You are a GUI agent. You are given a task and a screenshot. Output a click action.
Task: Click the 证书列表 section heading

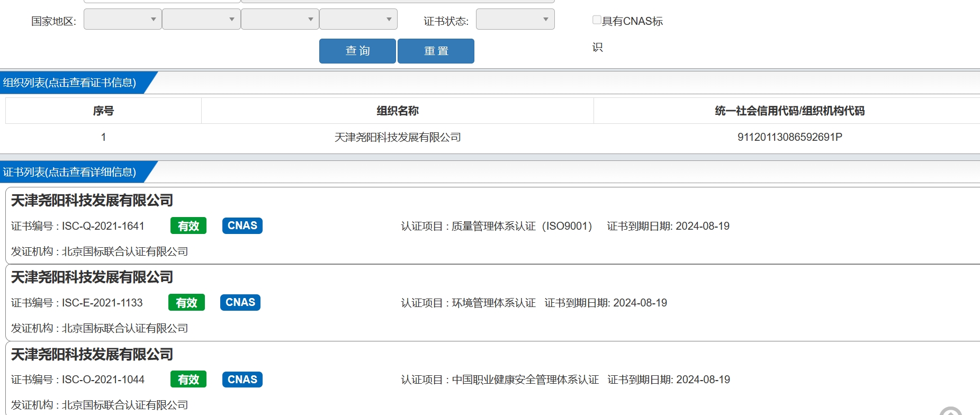point(69,172)
